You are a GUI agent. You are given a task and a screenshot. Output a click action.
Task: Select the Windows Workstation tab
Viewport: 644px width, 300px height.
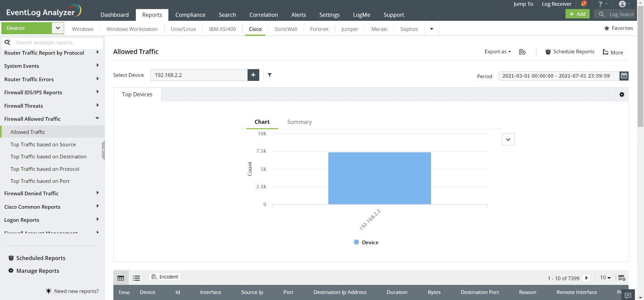pyautogui.click(x=132, y=29)
